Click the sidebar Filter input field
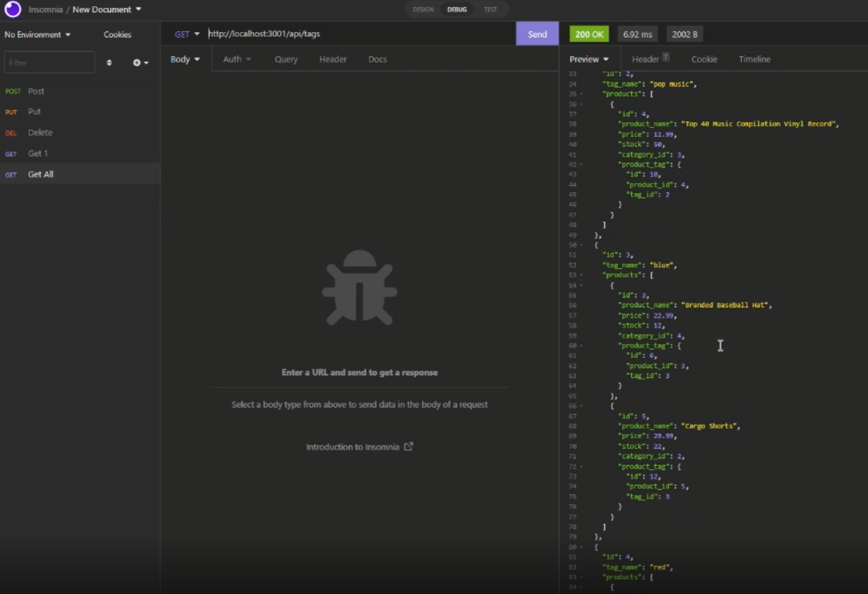 (50, 62)
